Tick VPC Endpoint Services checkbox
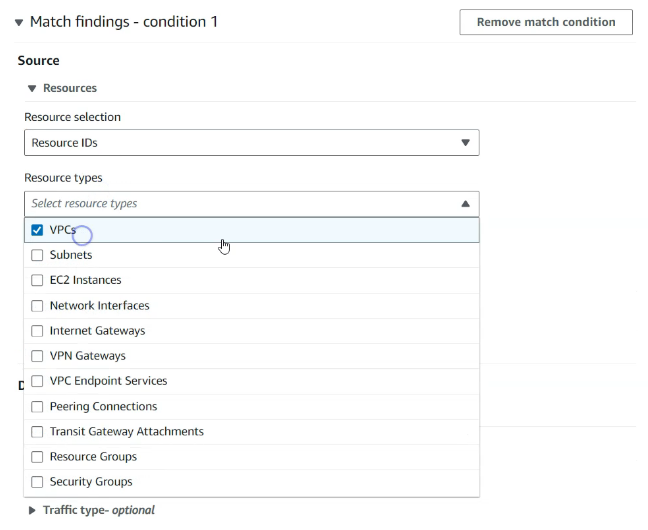This screenshot has width=648, height=530. [38, 381]
